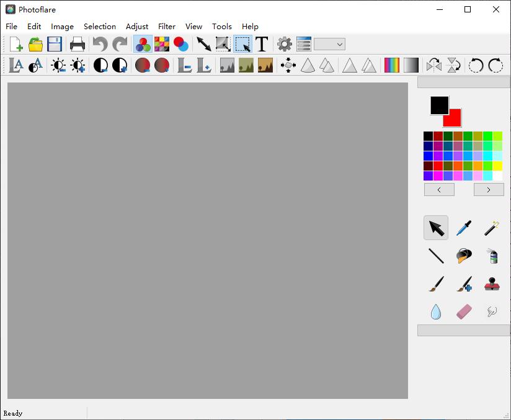Open the Adjust menu

[x=137, y=27]
